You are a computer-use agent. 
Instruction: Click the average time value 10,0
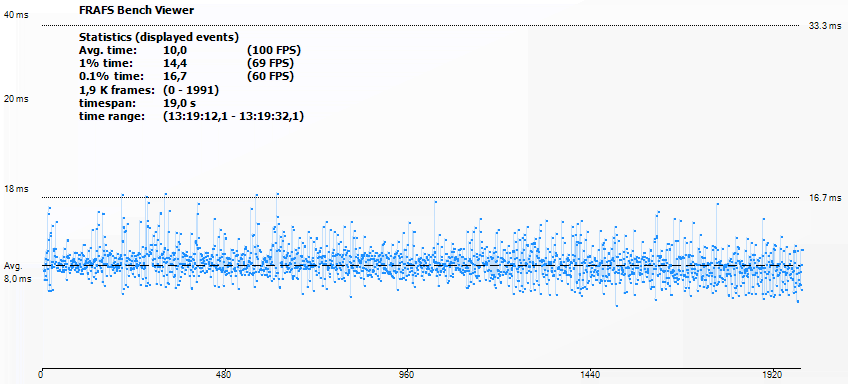click(175, 50)
